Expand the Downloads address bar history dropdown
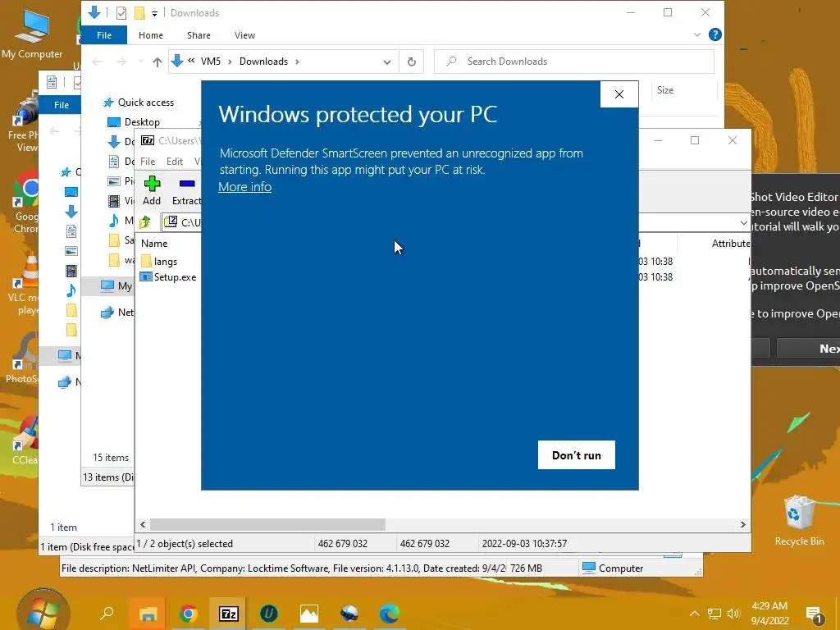 pyautogui.click(x=387, y=62)
